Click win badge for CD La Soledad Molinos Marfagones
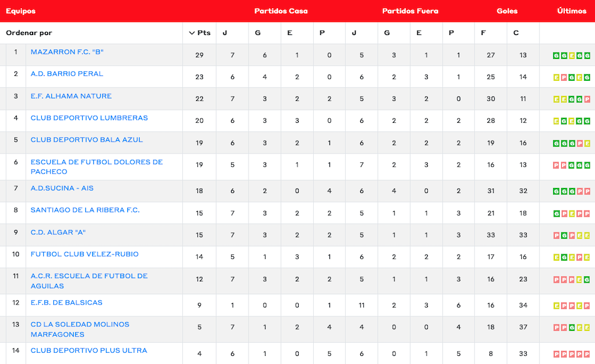 pos(572,328)
